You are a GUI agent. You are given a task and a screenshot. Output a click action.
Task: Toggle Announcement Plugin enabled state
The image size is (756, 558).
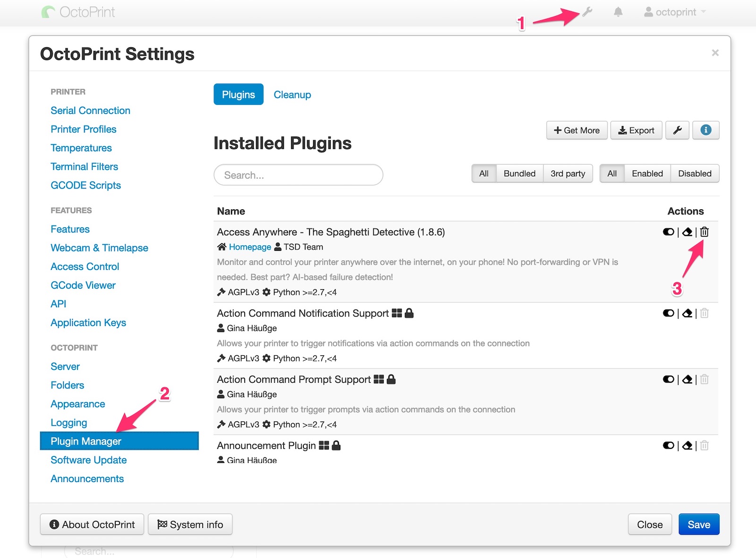(x=668, y=446)
